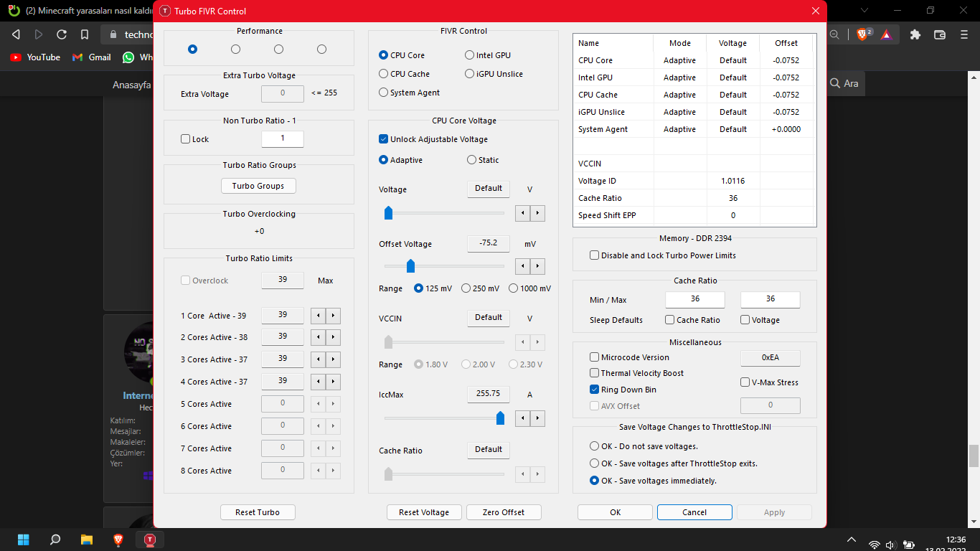Uncheck Unlock Adjustable Voltage
This screenshot has height=551, width=980.
pos(384,139)
